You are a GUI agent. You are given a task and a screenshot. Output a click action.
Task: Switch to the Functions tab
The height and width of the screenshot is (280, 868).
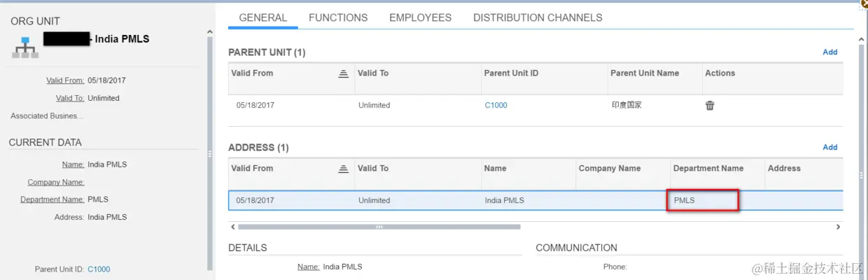click(338, 17)
